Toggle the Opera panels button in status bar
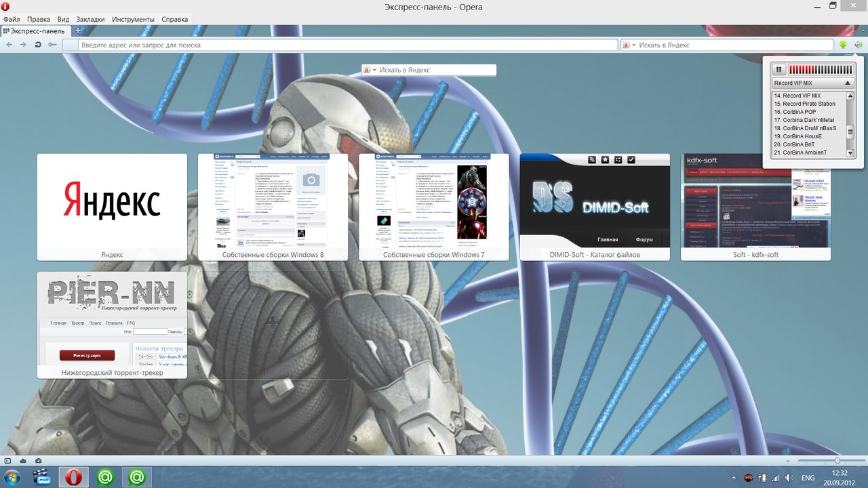 [x=8, y=461]
